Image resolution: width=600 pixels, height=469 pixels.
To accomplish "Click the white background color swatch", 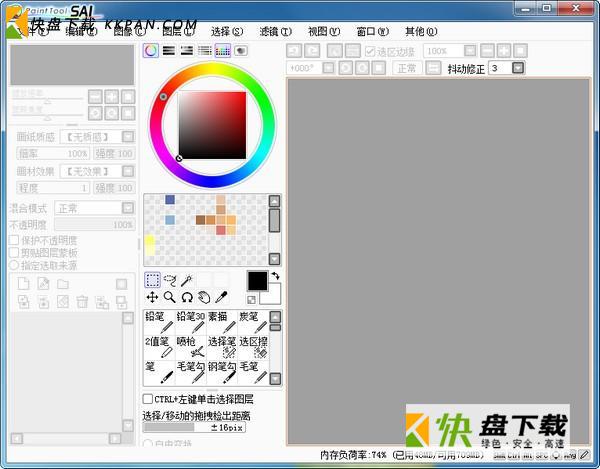I will [274, 296].
